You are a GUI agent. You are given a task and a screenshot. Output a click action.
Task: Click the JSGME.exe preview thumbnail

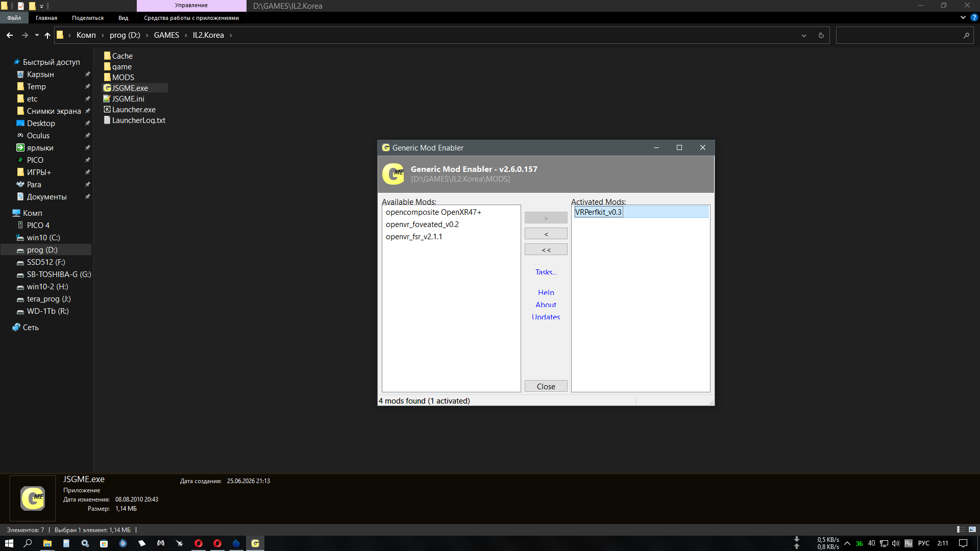pos(33,498)
